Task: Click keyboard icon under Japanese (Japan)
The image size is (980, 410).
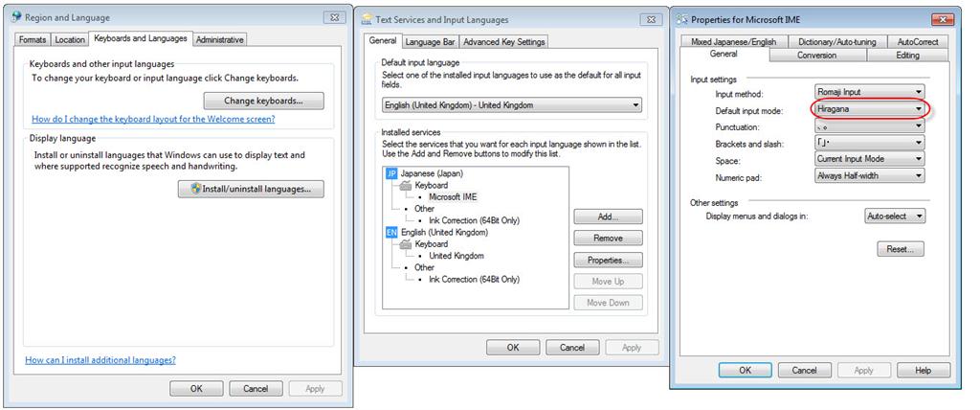Action: click(x=406, y=185)
